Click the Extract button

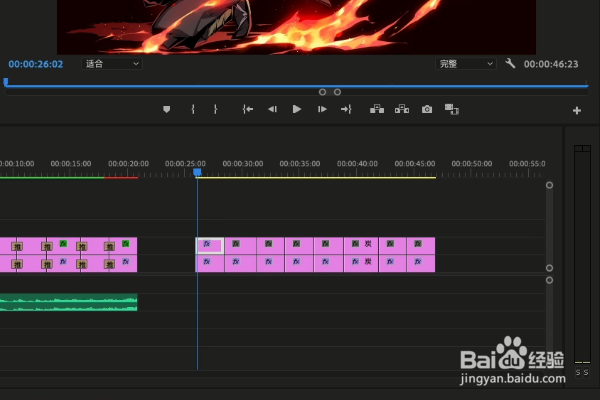point(402,109)
